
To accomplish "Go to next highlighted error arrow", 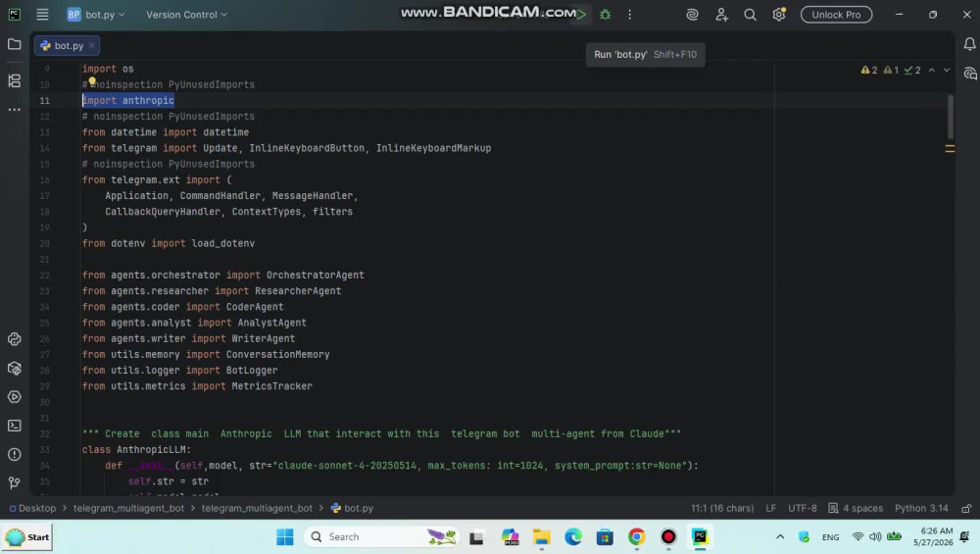I will click(x=947, y=70).
